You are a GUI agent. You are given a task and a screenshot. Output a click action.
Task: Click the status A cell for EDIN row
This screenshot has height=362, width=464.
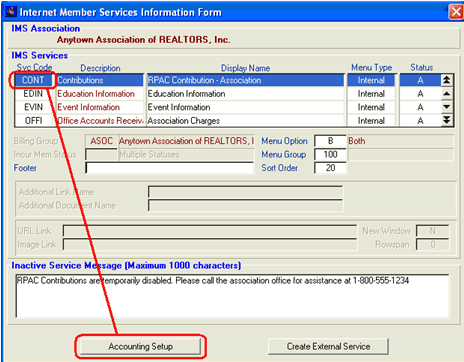click(x=420, y=94)
